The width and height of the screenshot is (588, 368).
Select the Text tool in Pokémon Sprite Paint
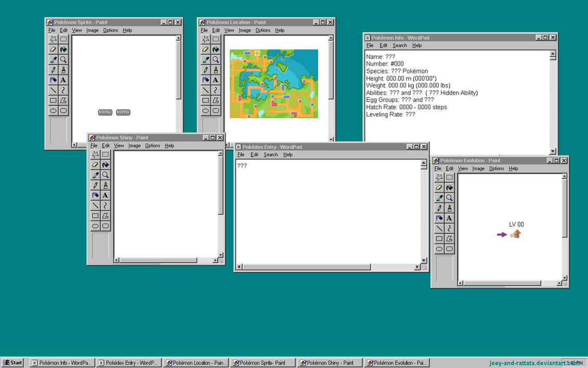[x=63, y=80]
